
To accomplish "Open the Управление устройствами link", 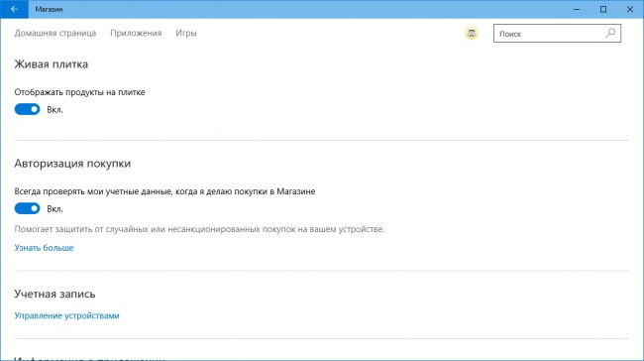I will 66,315.
